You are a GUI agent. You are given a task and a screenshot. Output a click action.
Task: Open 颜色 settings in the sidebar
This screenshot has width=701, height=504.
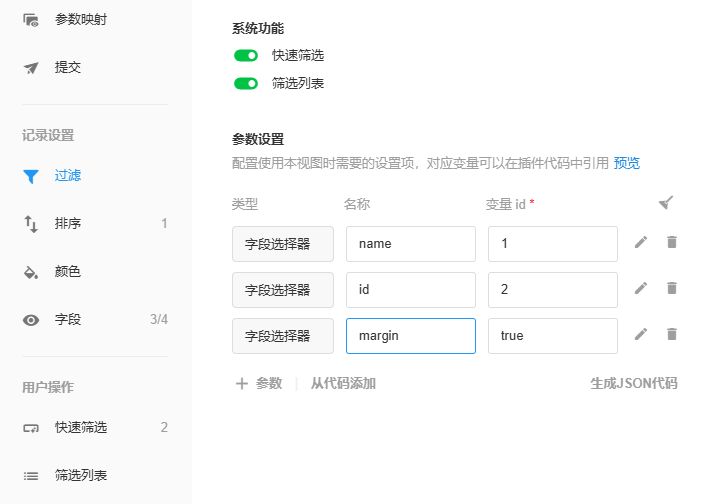(x=68, y=271)
